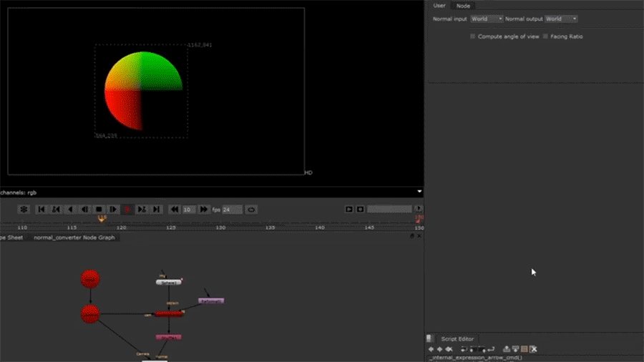Click the frame range field in the timeline bar

pyautogui.click(x=389, y=209)
